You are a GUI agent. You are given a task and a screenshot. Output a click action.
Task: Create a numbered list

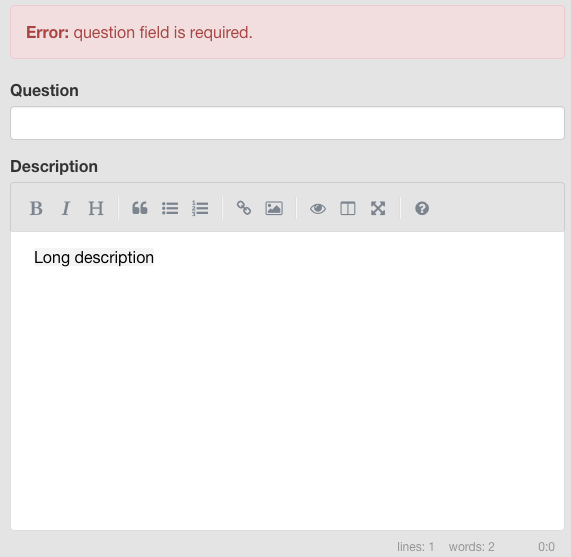click(200, 209)
